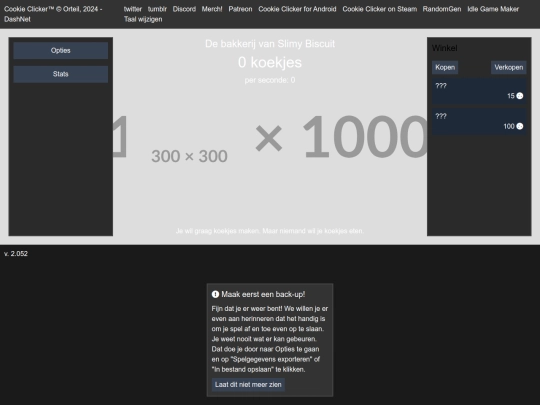Click the big 300 × 300 cookie image
Viewport: 540px width, 405px height.
(x=189, y=156)
